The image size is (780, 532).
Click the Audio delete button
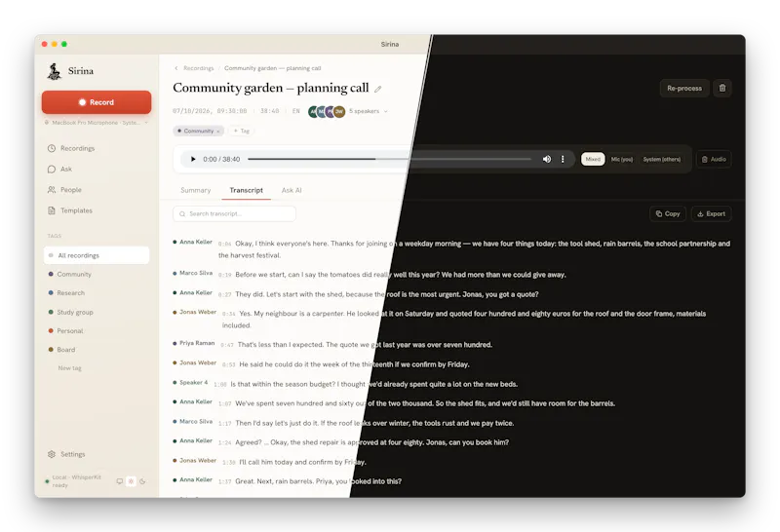[x=714, y=159]
